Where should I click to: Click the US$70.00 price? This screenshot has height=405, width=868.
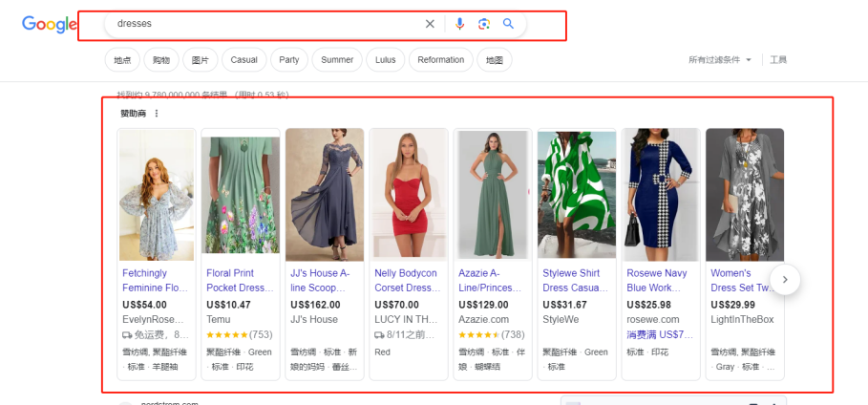(396, 305)
